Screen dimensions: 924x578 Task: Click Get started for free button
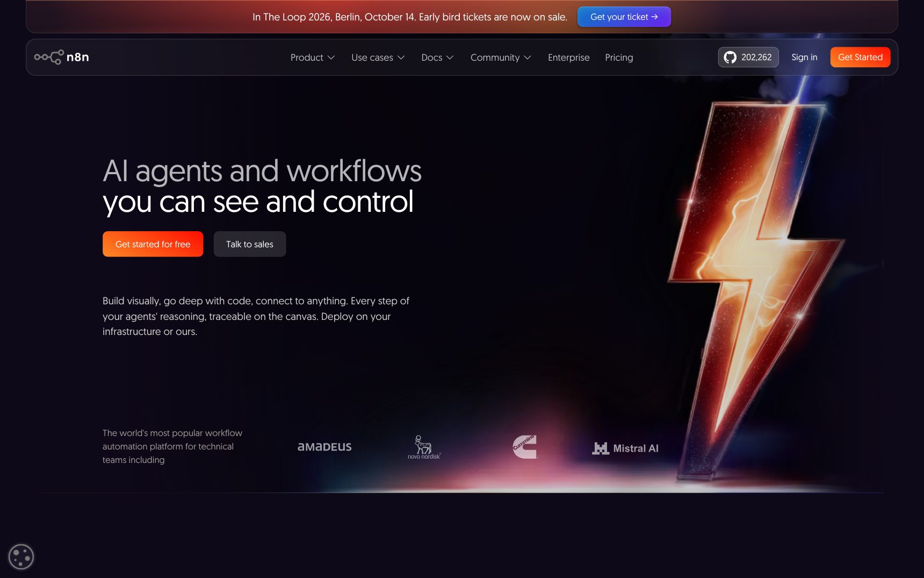153,244
